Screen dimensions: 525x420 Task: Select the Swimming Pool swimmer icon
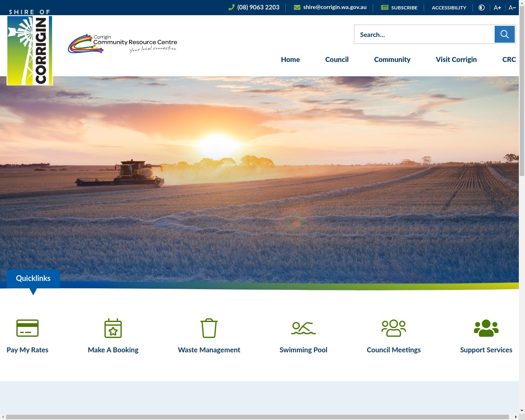pyautogui.click(x=303, y=328)
